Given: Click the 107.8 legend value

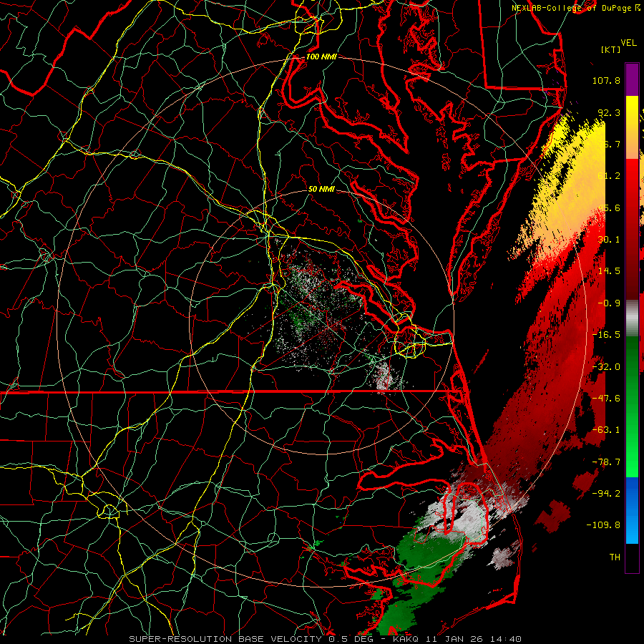Looking at the screenshot, I should click(x=606, y=80).
